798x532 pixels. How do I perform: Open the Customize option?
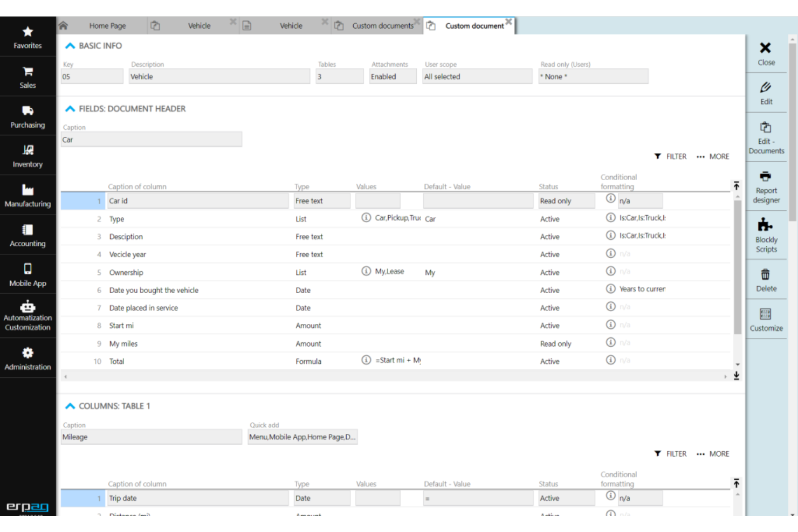[766, 319]
